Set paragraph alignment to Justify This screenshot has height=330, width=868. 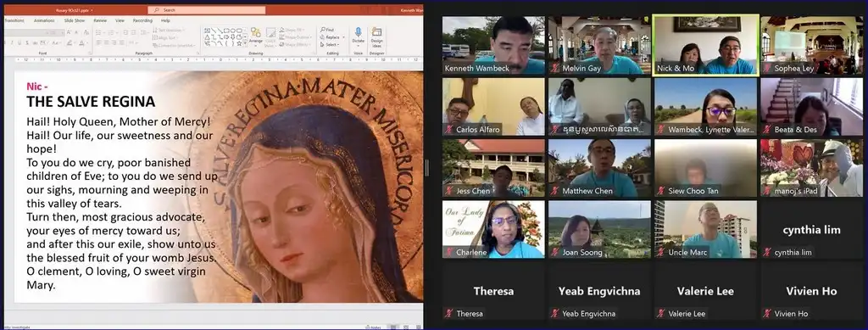122,42
